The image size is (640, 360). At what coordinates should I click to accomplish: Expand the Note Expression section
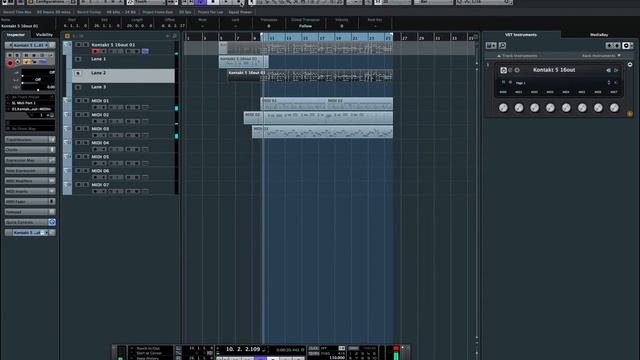point(30,171)
